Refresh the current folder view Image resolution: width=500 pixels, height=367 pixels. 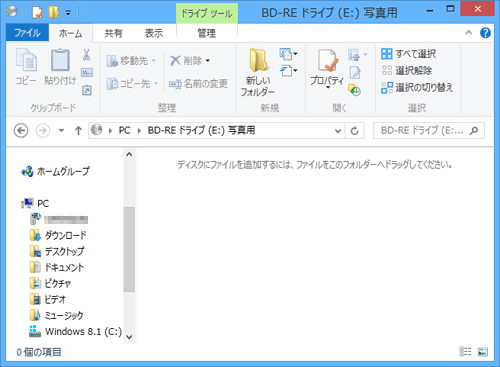pos(354,130)
